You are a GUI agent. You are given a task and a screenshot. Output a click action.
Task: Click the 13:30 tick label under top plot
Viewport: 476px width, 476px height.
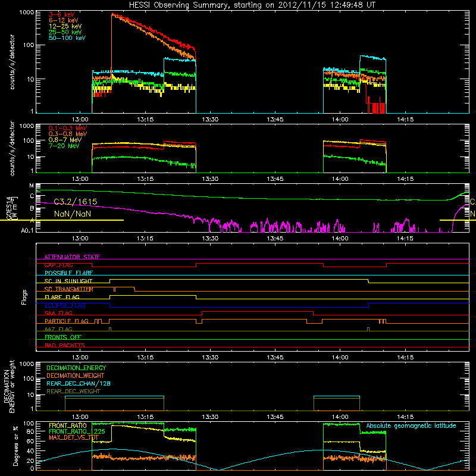(210, 120)
